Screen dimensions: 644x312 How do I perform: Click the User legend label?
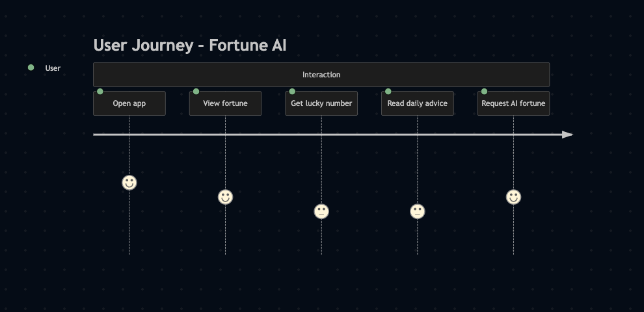point(53,68)
